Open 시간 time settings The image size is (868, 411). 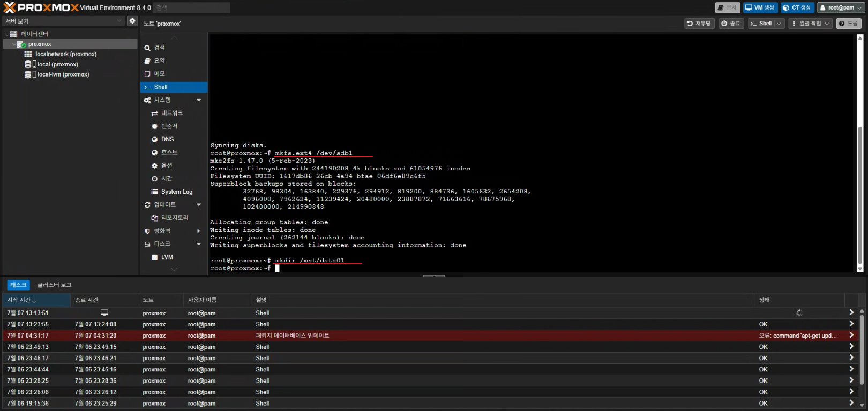[x=174, y=179]
